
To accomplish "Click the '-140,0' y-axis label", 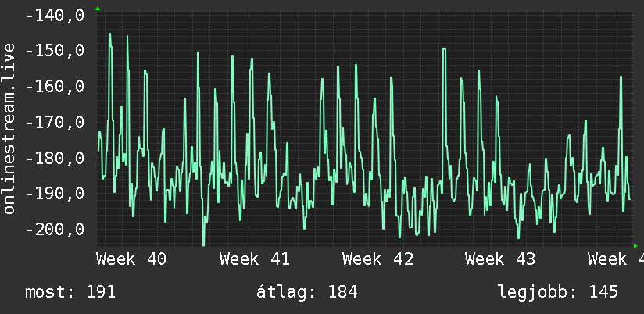I will click(x=55, y=16).
